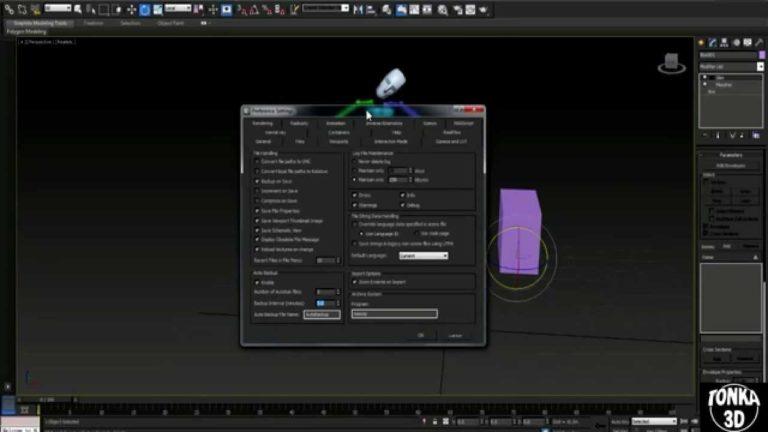The image size is (768, 432).
Task: Open the Utilities command panel tab
Action: [x=759, y=43]
